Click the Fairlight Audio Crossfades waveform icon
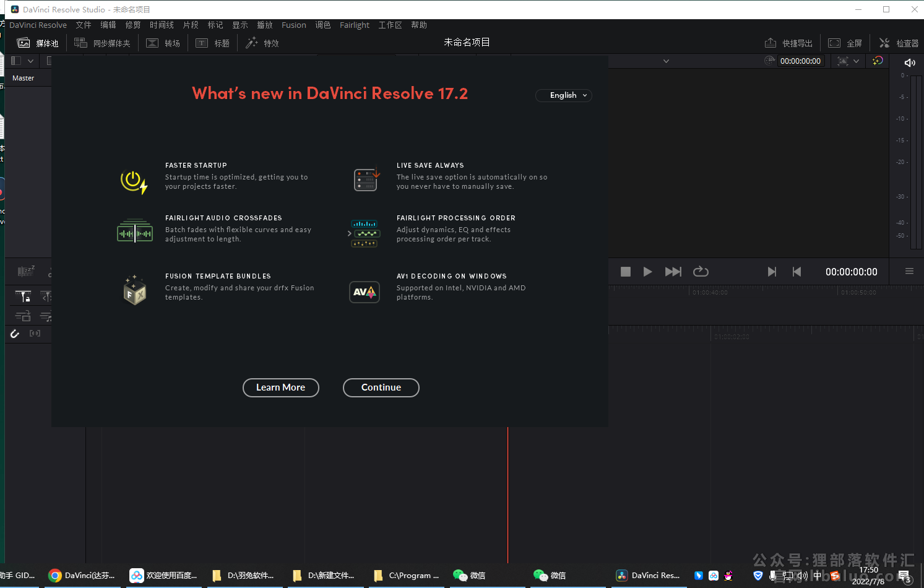Screen dimensions: 924x588 coord(135,231)
